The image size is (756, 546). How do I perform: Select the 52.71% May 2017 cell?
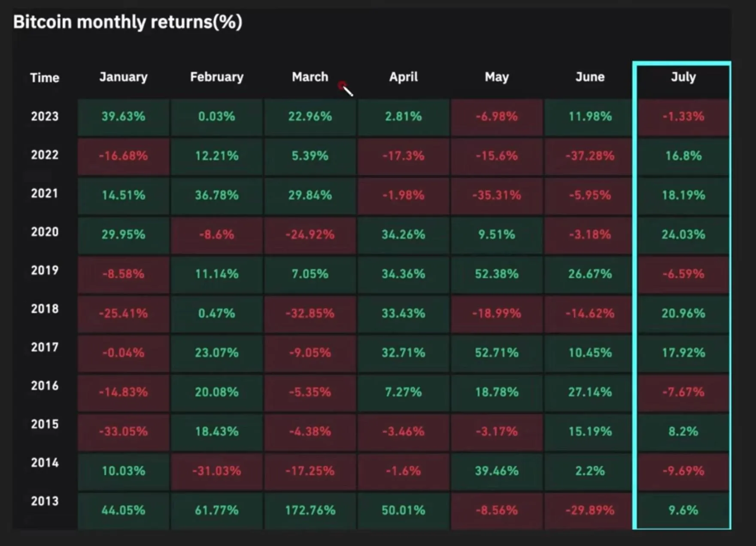pos(497,353)
